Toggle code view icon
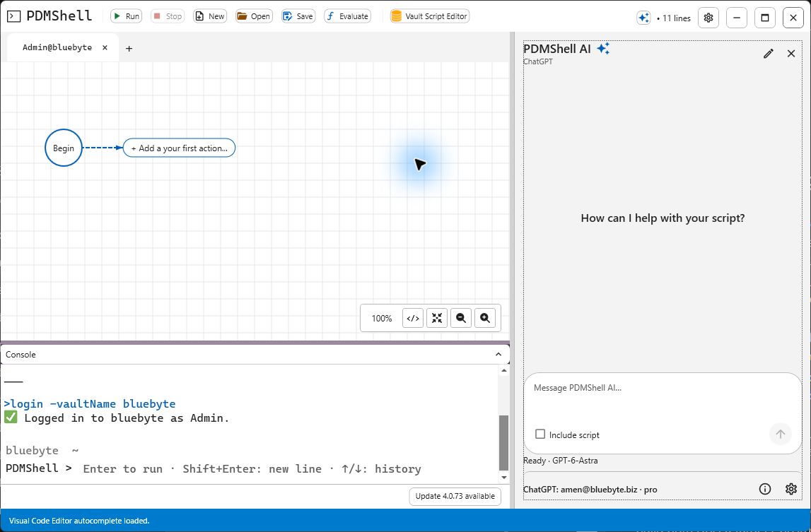The width and height of the screenshot is (811, 532). coord(413,318)
